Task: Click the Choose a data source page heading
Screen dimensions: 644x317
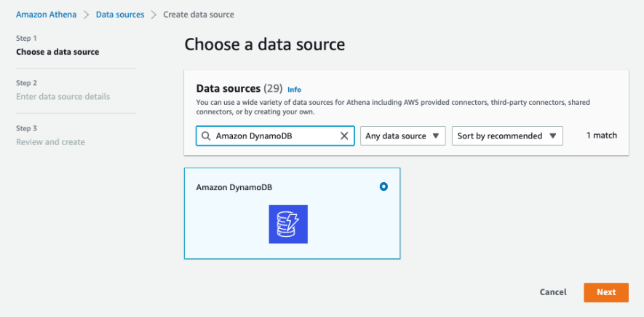Action: coord(264,44)
